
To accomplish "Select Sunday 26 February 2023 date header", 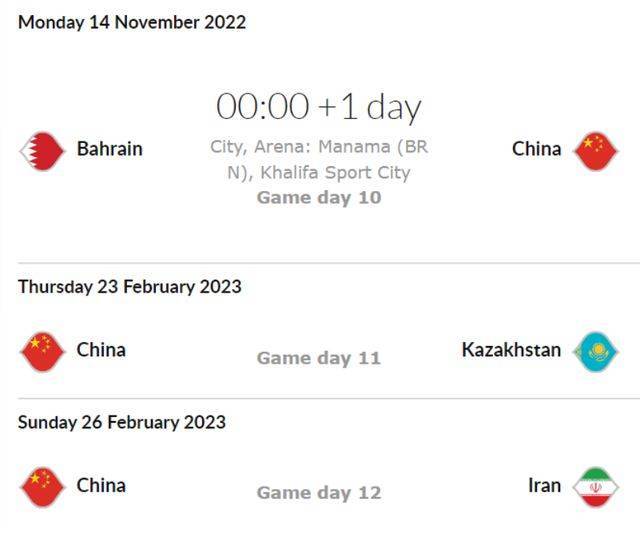I will tap(122, 422).
